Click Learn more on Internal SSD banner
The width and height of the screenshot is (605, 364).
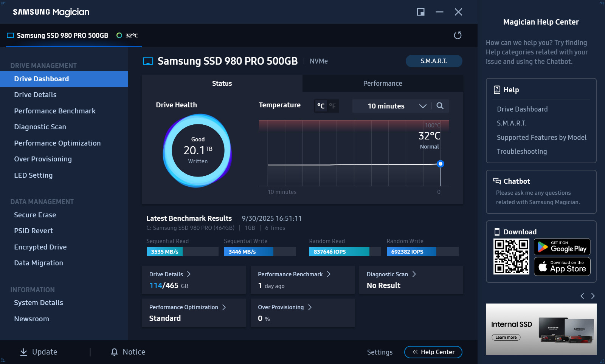pyautogui.click(x=506, y=338)
